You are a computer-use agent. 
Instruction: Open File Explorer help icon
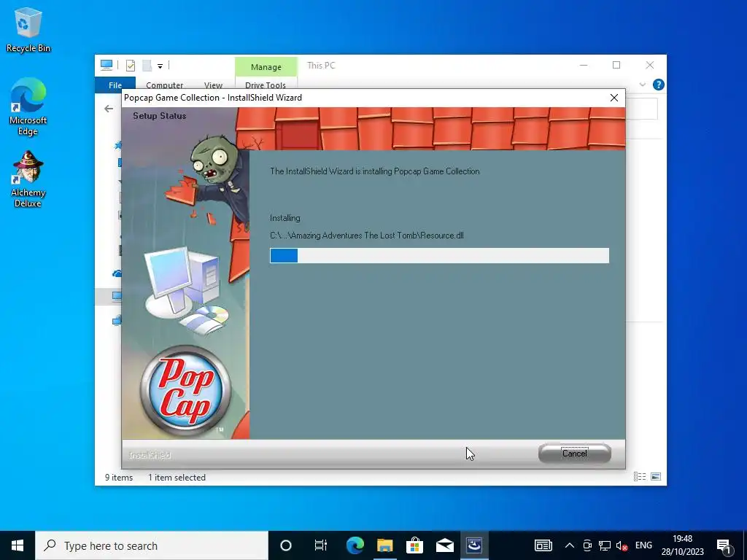click(x=659, y=85)
